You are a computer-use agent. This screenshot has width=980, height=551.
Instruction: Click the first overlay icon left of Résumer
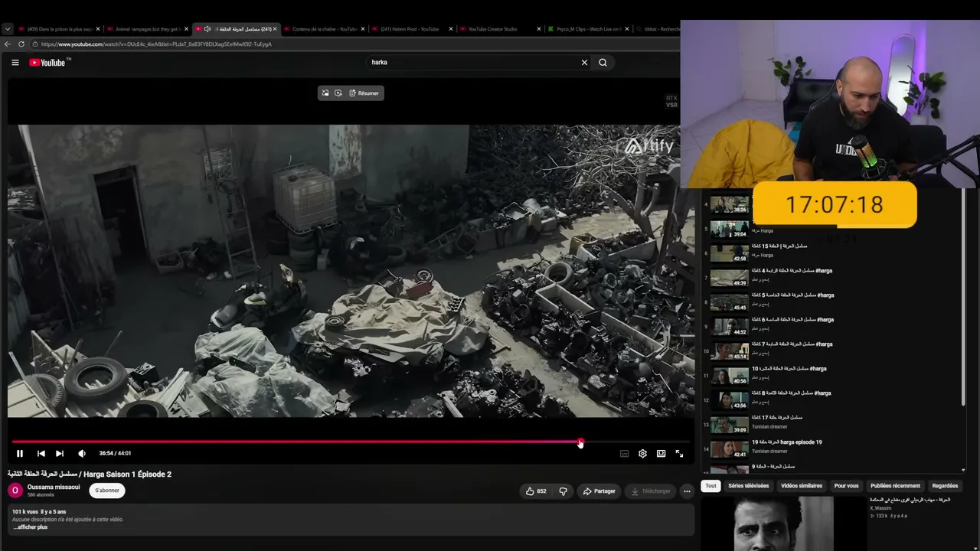click(325, 93)
